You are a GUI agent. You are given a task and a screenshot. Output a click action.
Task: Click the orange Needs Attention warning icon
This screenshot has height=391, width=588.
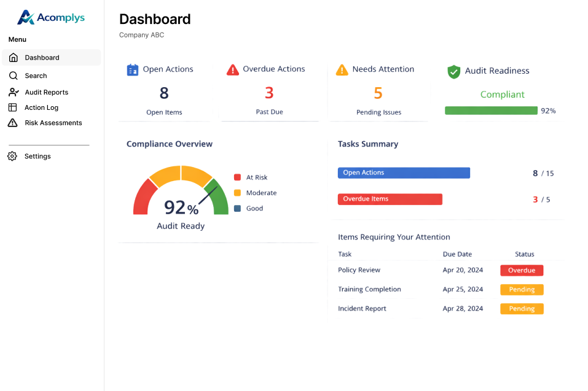pyautogui.click(x=342, y=69)
